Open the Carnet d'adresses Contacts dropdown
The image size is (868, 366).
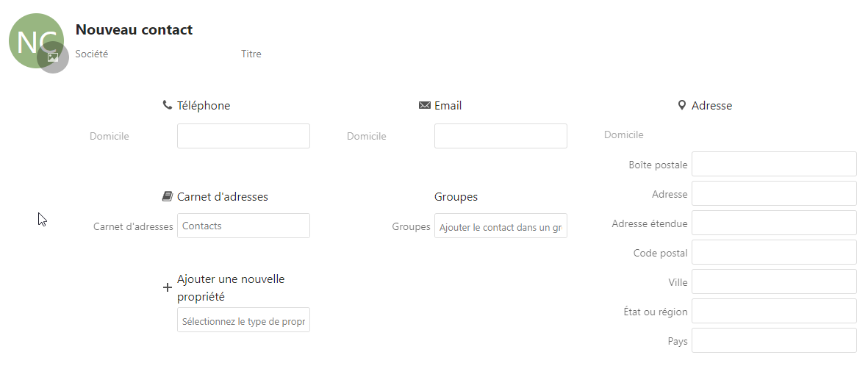(243, 226)
